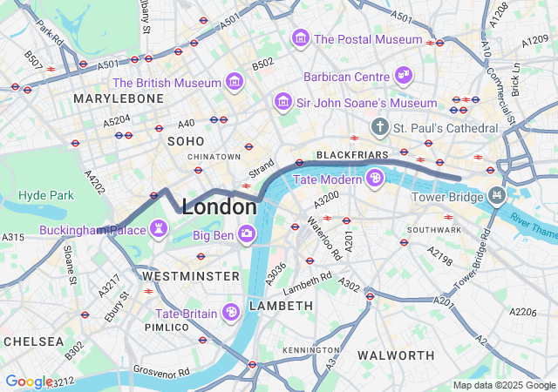
Task: Click The British Museum text label
Action: pyautogui.click(x=167, y=83)
